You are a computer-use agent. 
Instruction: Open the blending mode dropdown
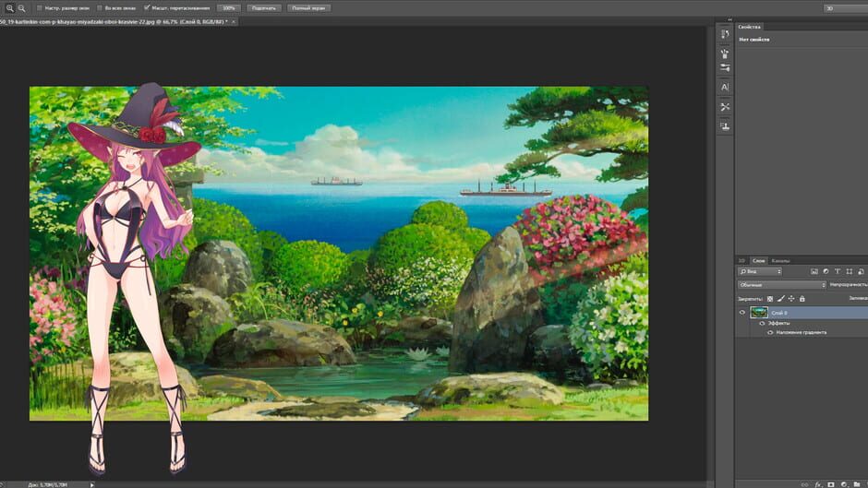point(781,285)
